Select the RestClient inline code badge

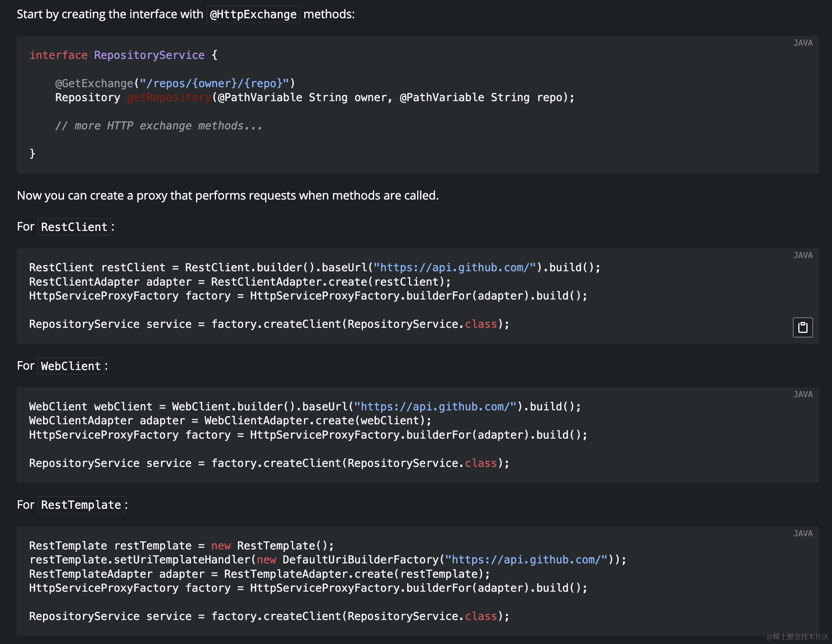(74, 227)
